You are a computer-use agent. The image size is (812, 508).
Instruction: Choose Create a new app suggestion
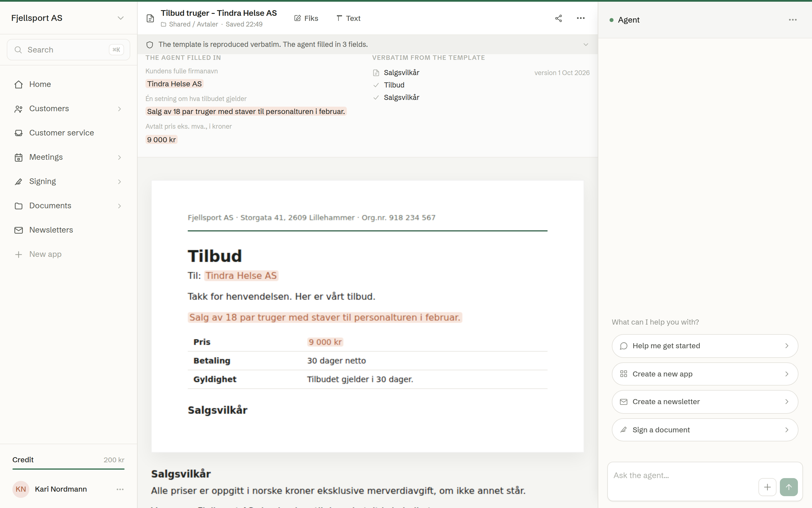coord(705,374)
